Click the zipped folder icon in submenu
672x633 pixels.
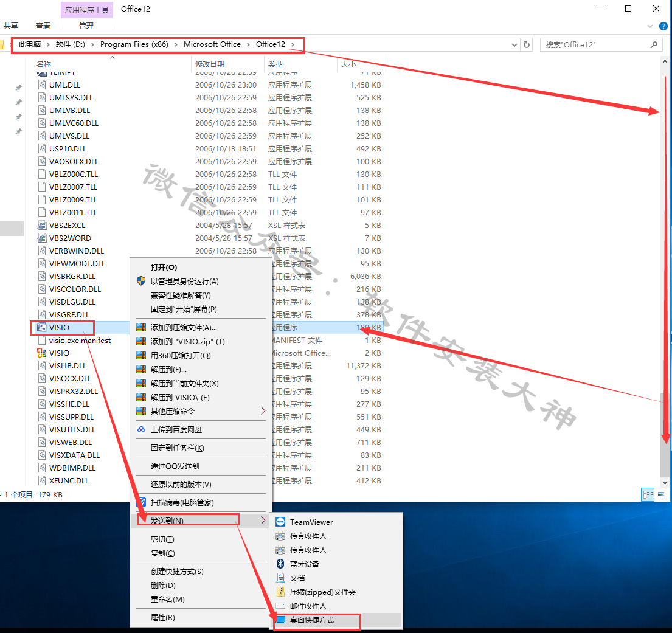pos(280,592)
